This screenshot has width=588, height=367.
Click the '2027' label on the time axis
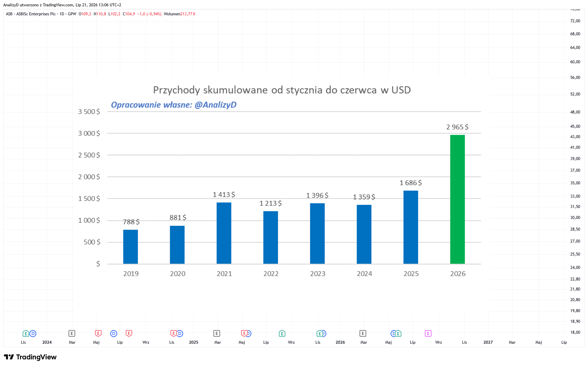tap(488, 342)
